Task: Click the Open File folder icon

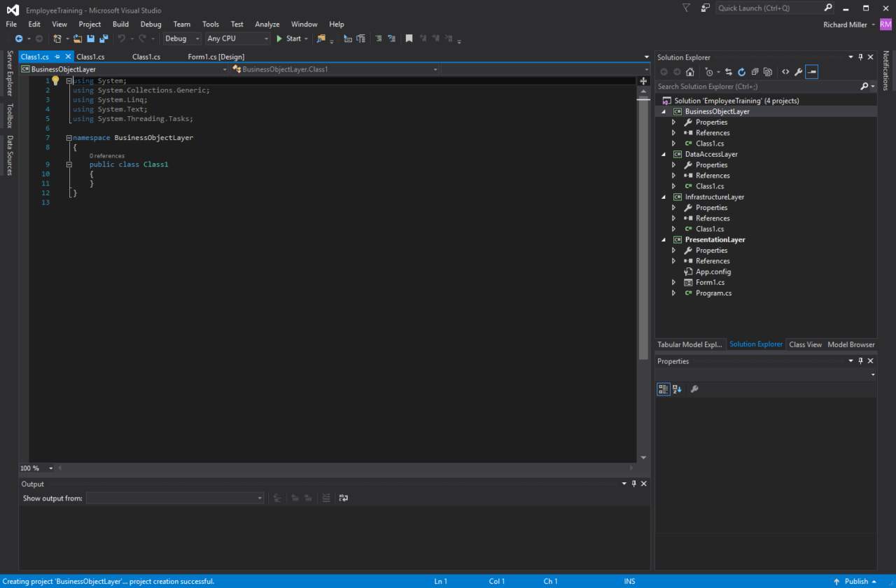Action: [78, 38]
